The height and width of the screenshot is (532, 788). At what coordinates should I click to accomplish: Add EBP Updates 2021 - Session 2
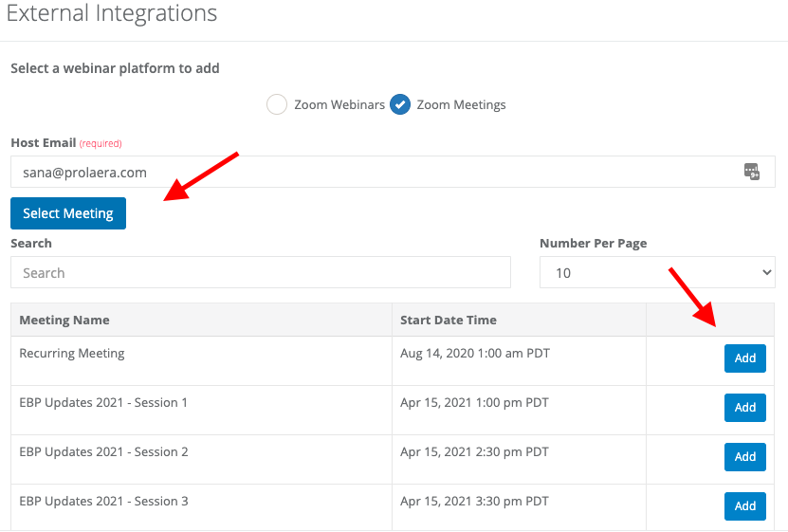tap(745, 457)
